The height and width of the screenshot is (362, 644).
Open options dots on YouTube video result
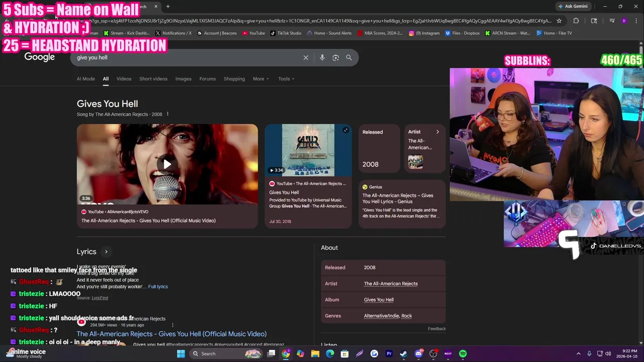173,325
